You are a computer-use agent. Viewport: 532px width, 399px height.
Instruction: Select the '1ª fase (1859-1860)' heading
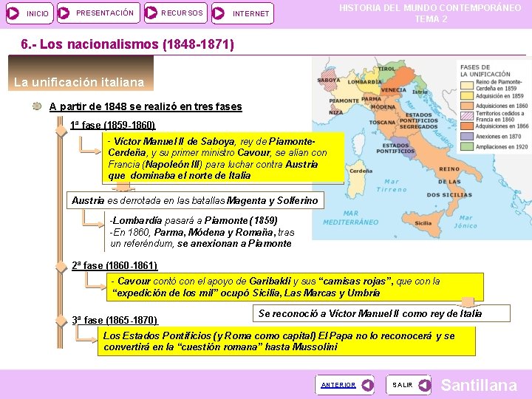coord(112,125)
